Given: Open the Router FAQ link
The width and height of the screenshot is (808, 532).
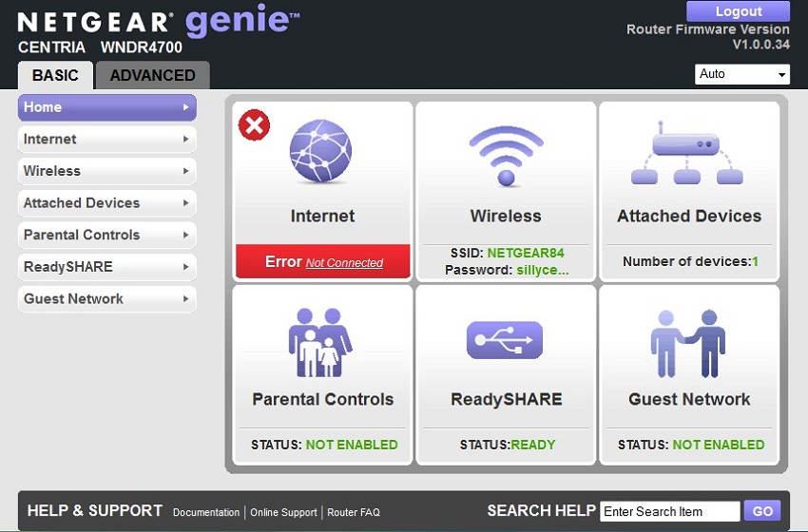Looking at the screenshot, I should (354, 512).
